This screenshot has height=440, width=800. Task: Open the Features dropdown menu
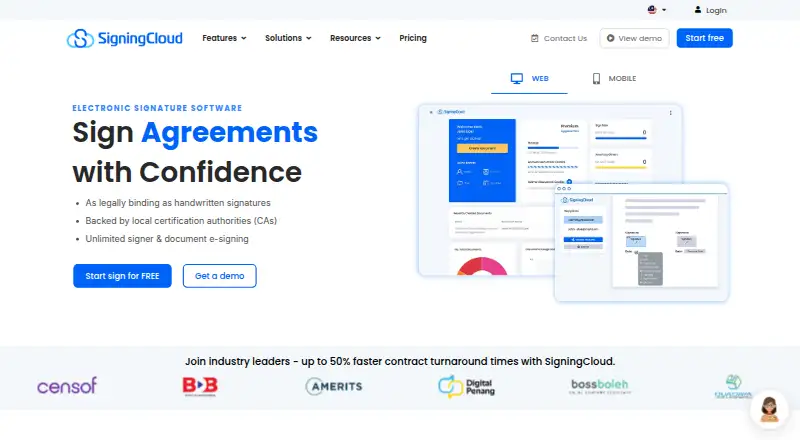[224, 38]
